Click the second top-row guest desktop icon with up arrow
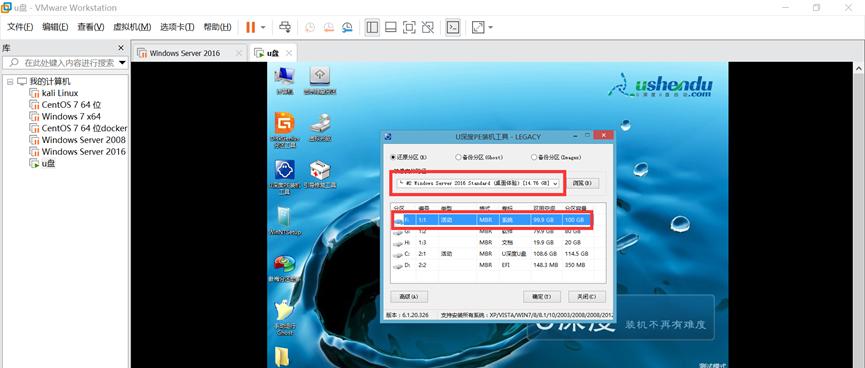865x368 pixels. pyautogui.click(x=320, y=81)
